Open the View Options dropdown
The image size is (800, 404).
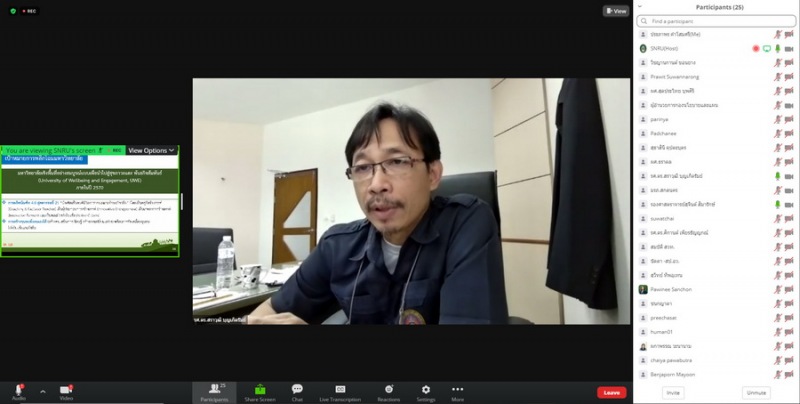pyautogui.click(x=151, y=150)
